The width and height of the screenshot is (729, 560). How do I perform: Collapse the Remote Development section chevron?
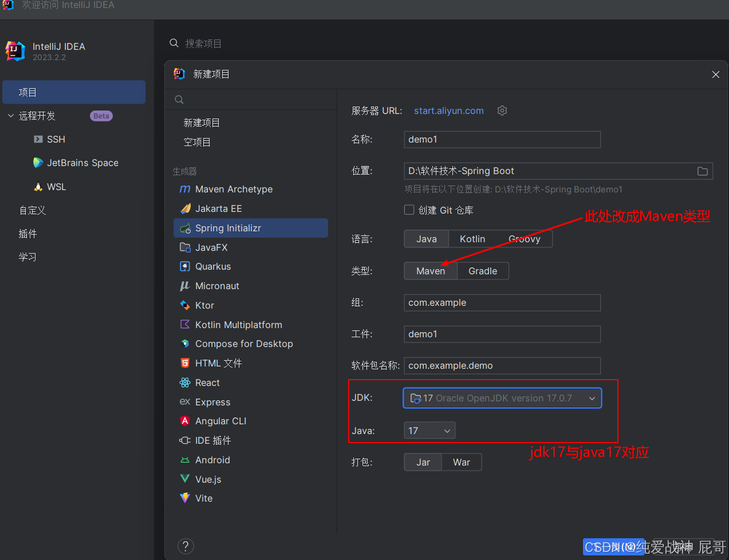tap(10, 116)
